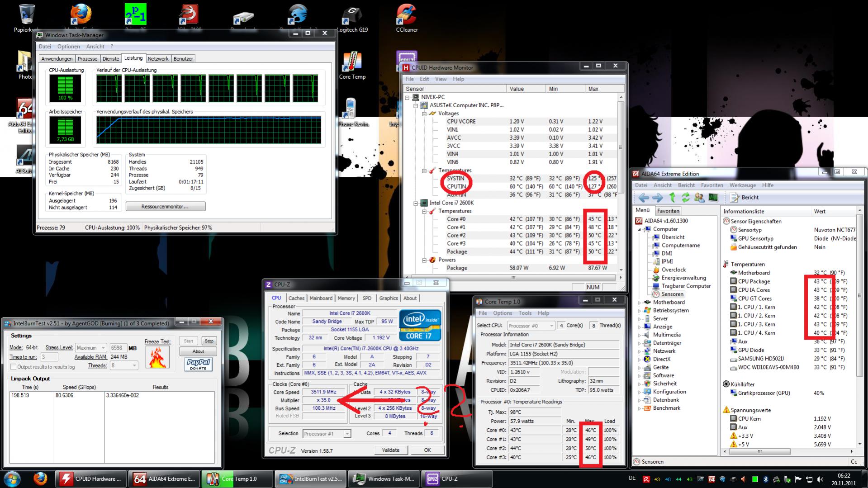This screenshot has height=488, width=868.
Task: Switch to Prozesse tab in Task-Manager
Action: (x=87, y=59)
